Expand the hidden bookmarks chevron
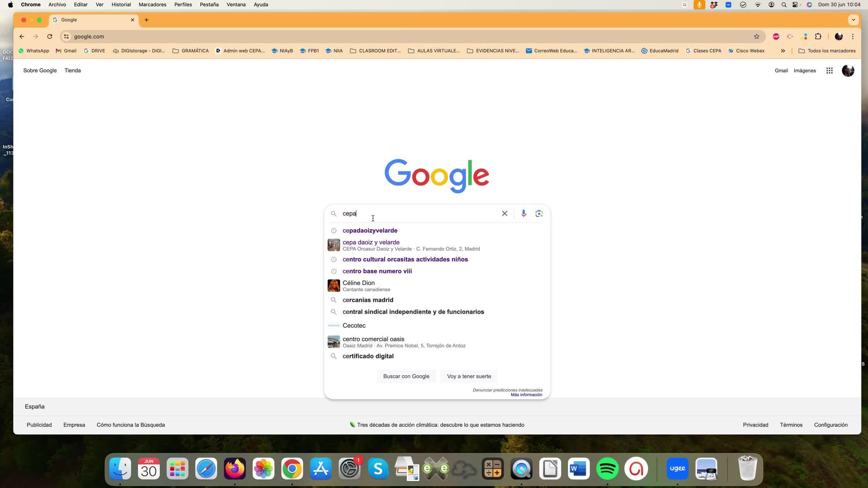This screenshot has height=488, width=868. (x=783, y=51)
